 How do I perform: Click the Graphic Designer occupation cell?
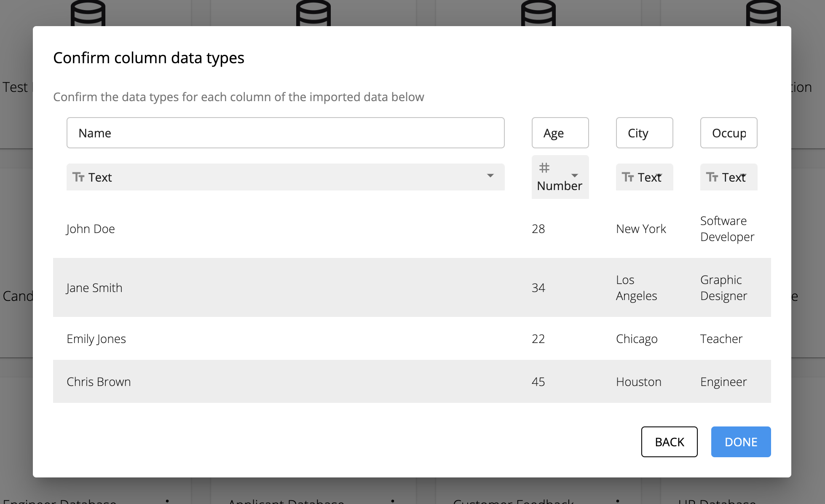[x=723, y=288]
